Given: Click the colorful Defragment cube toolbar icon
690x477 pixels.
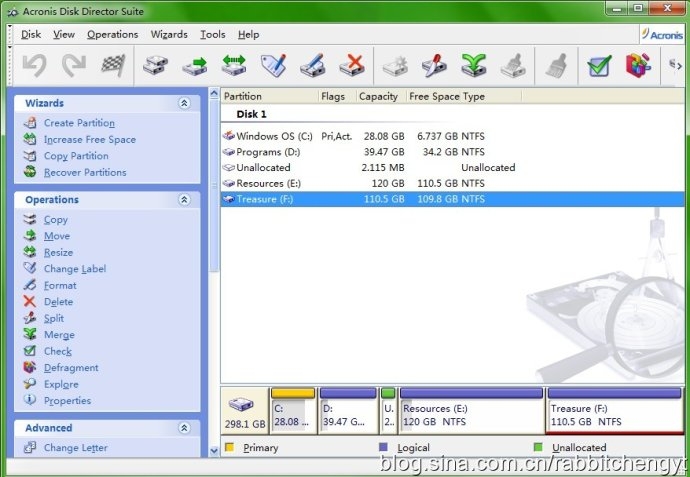Looking at the screenshot, I should point(638,66).
